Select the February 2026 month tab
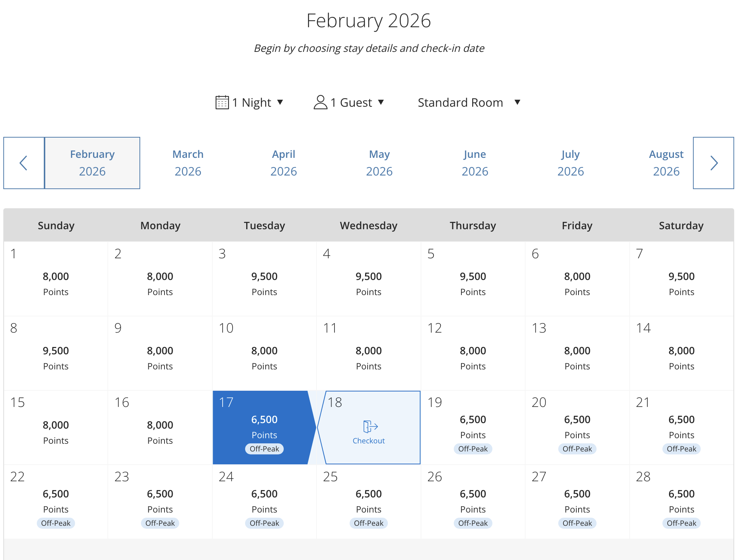 pos(92,163)
